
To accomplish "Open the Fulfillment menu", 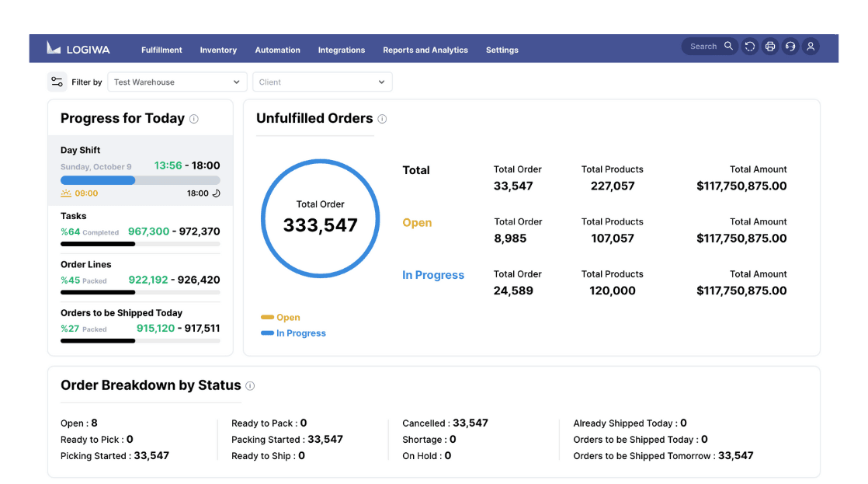I will point(161,50).
